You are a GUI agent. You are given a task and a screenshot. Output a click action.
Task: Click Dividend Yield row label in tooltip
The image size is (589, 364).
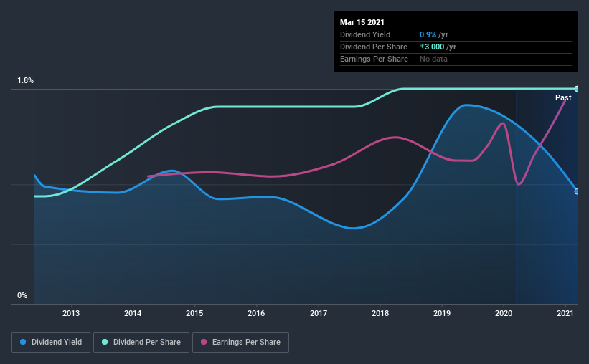365,34
